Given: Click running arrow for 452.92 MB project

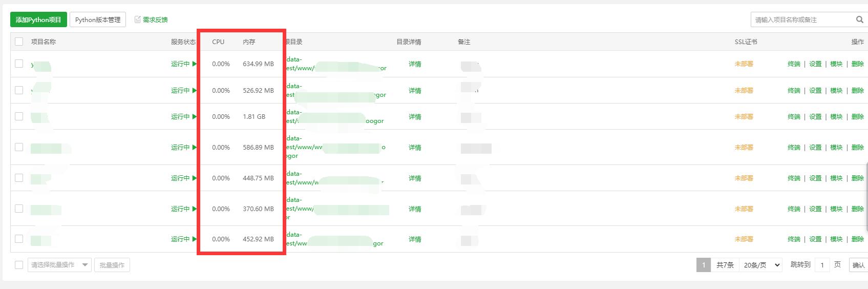Looking at the screenshot, I should 194,239.
